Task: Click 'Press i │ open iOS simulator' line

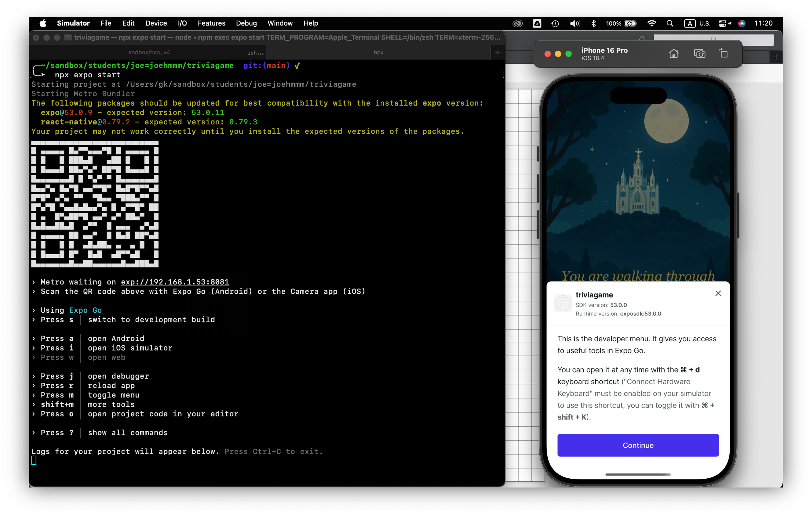Action: (102, 348)
